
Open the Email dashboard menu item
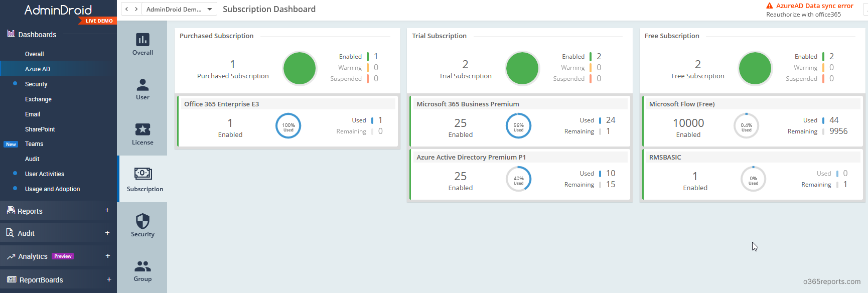pos(33,114)
